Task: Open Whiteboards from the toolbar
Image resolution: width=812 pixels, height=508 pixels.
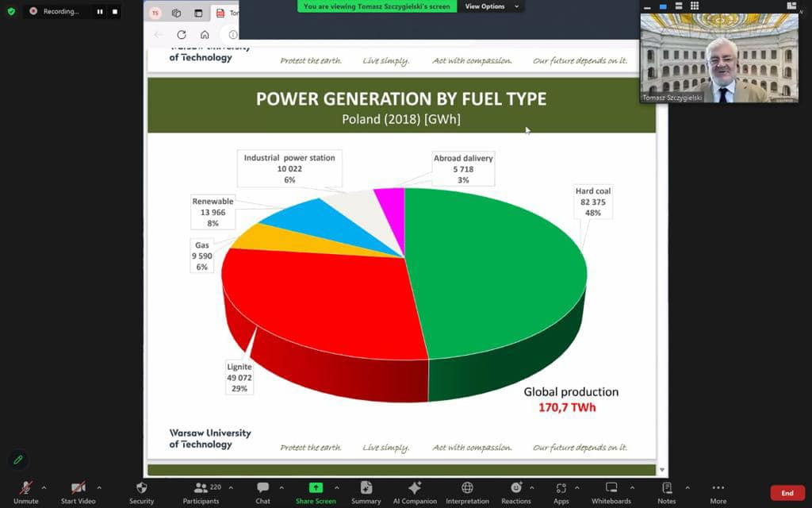Action: pos(611,487)
